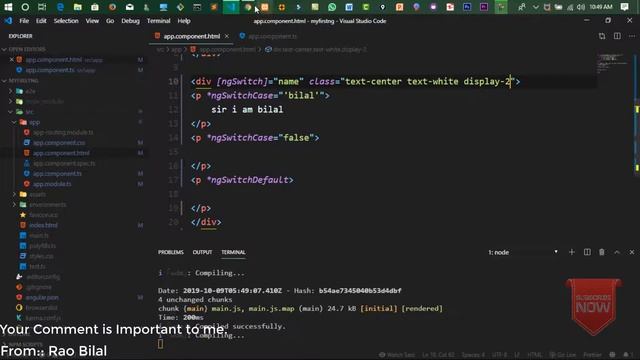The height and width of the screenshot is (360, 640).
Task: Click the VS Code logo icon
Action: 8,21
